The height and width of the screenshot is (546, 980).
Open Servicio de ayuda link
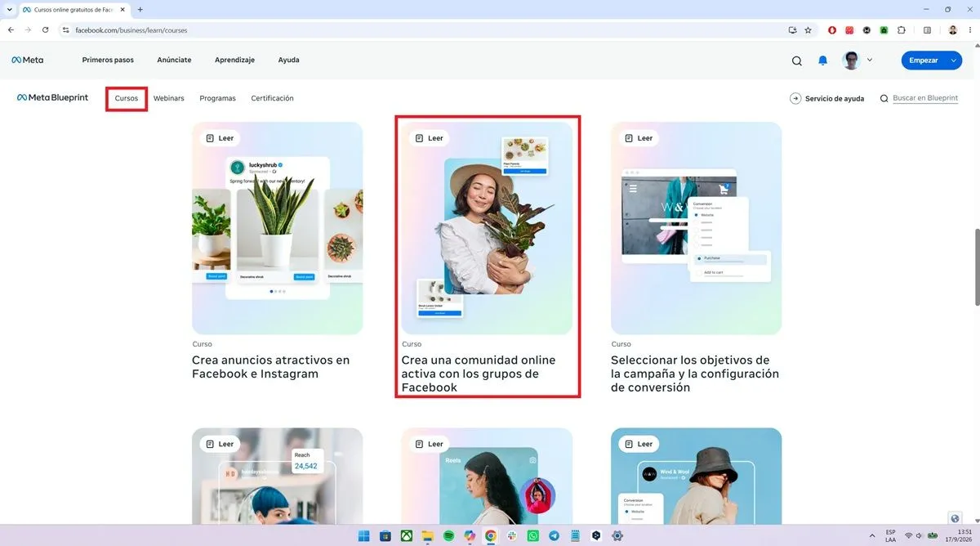827,99
